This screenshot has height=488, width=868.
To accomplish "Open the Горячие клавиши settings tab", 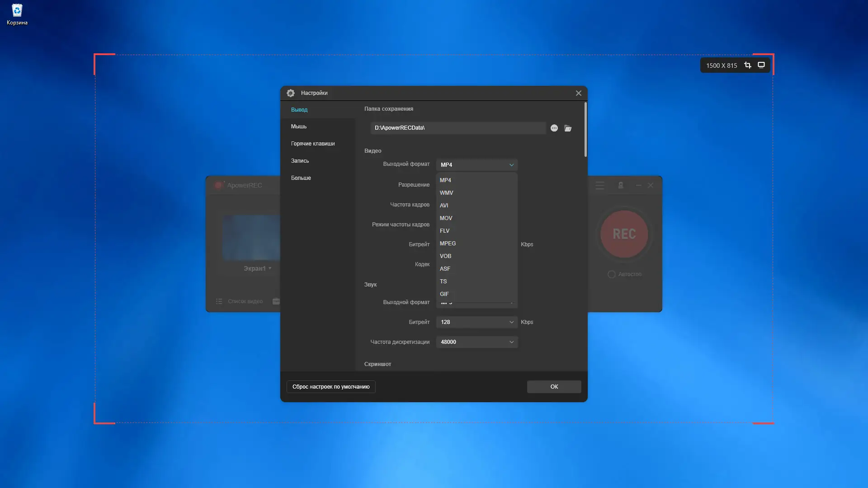I will (x=313, y=144).
